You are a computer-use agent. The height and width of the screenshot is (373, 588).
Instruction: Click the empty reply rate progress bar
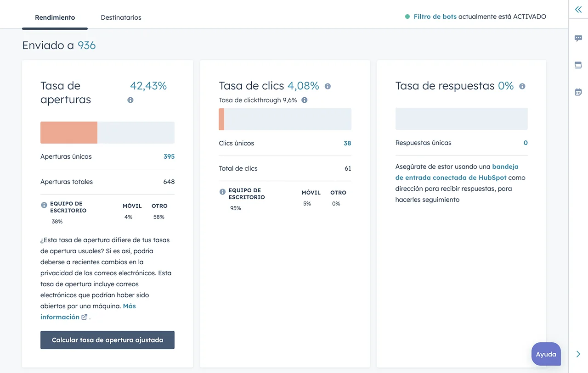(462, 119)
